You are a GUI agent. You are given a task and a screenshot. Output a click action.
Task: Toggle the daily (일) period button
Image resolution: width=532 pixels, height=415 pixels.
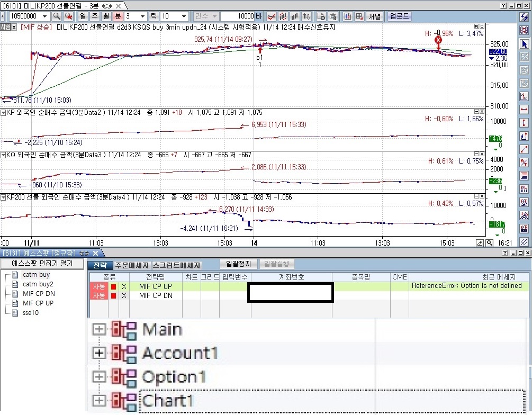pos(83,16)
